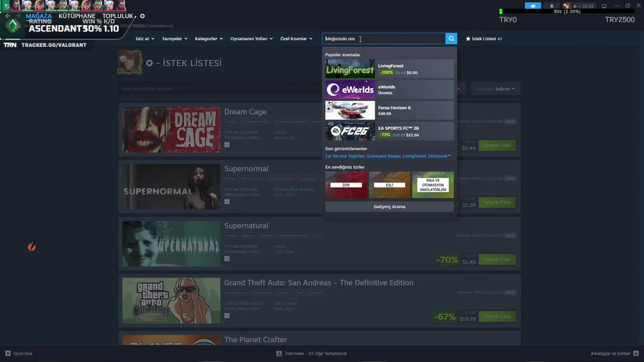Open İnşa ve Otomasyon Simülatörleri genre tile
This screenshot has height=362, width=644.
(433, 185)
